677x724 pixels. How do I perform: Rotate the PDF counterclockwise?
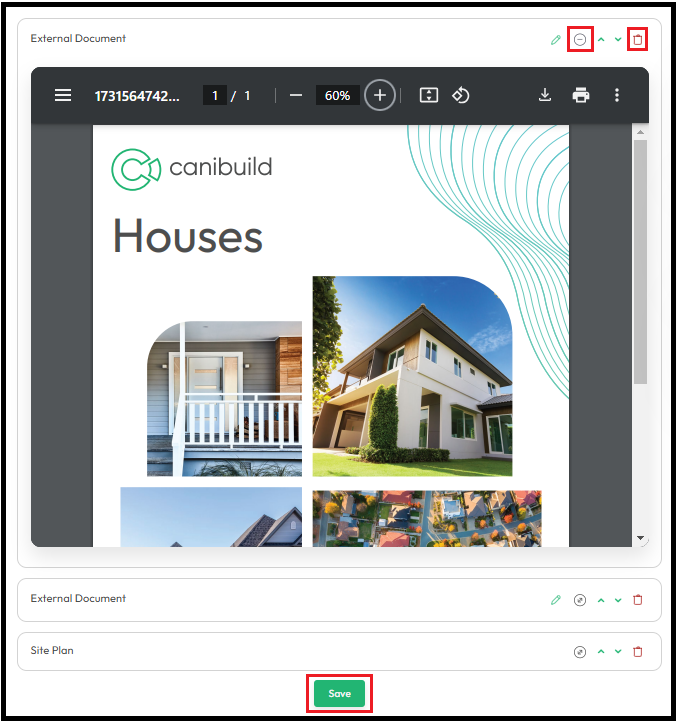pos(461,96)
